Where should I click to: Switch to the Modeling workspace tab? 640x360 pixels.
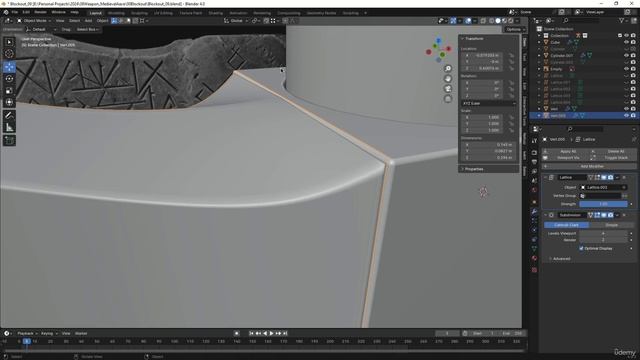click(x=116, y=13)
